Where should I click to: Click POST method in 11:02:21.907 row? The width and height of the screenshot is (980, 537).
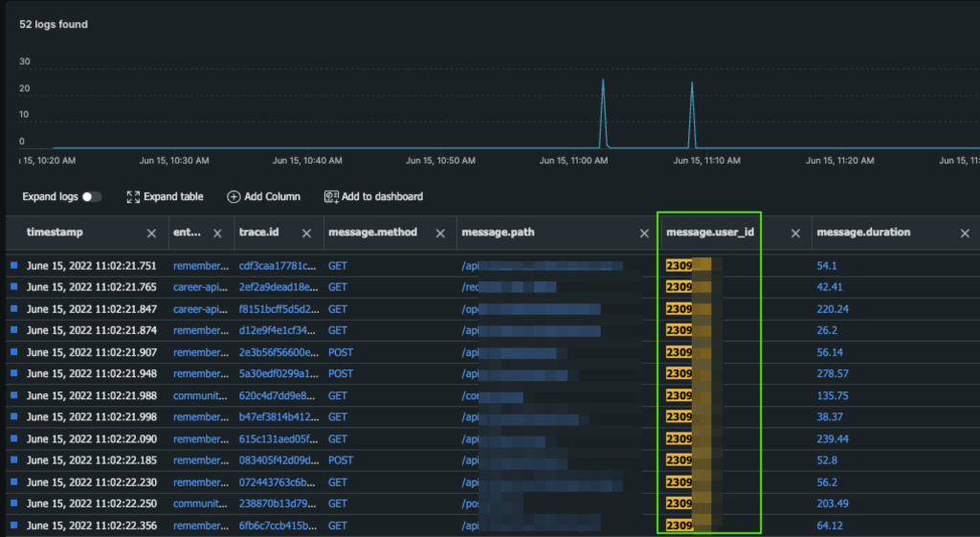coord(341,352)
